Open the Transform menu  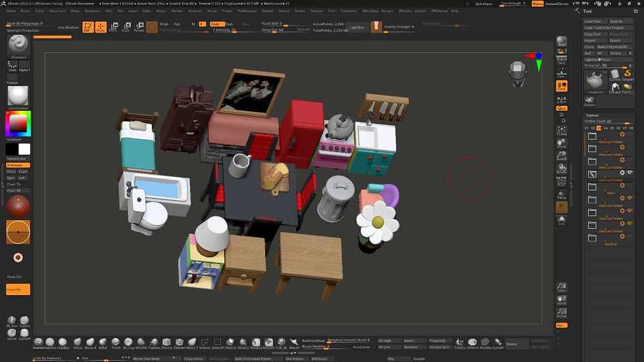pos(348,11)
